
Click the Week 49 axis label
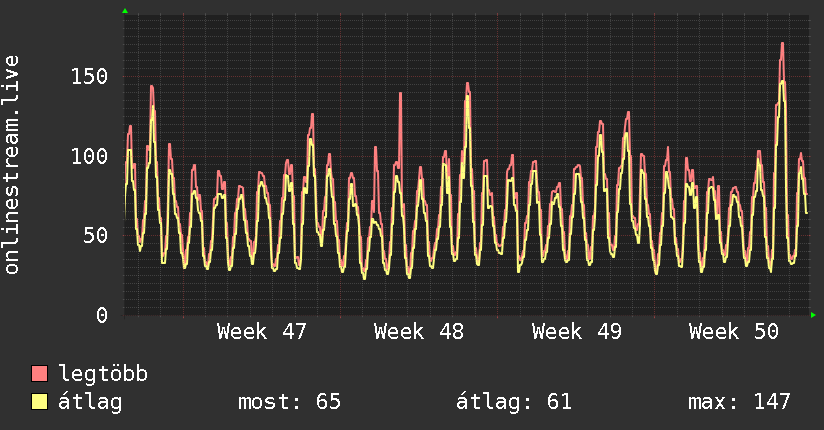(576, 332)
